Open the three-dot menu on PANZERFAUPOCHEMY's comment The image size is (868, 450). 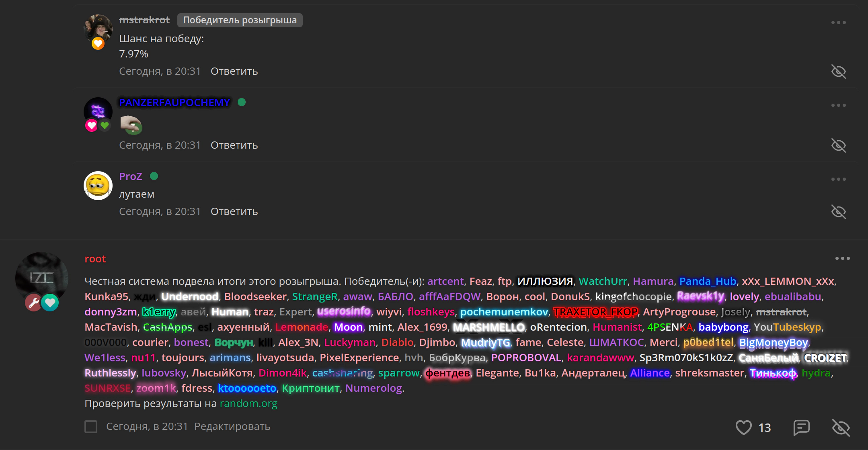[x=838, y=105]
